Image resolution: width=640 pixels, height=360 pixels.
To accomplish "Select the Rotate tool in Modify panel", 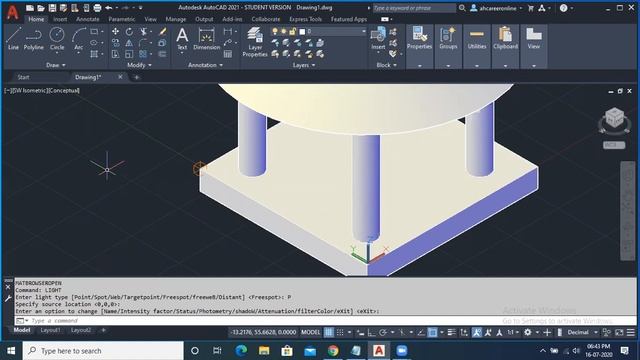I will coord(129,31).
